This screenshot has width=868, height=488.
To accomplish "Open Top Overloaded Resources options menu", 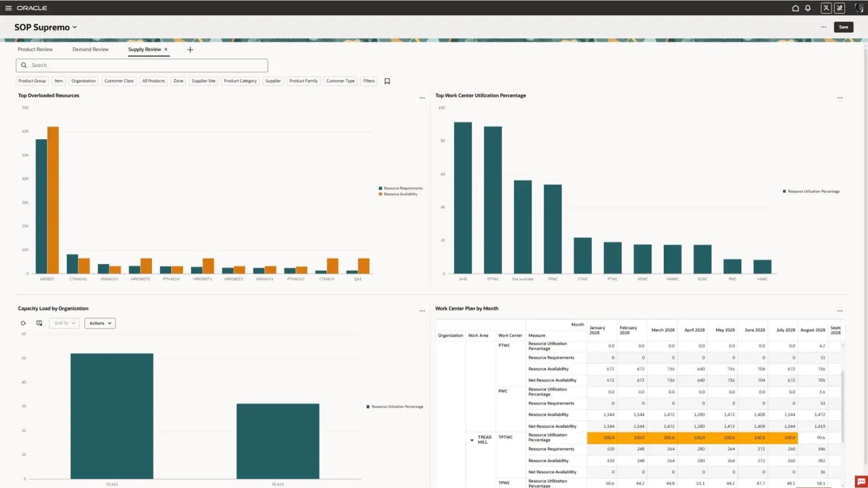I will click(422, 98).
